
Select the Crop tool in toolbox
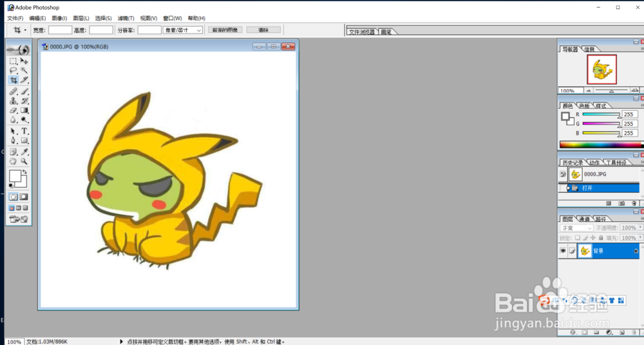pos(13,80)
